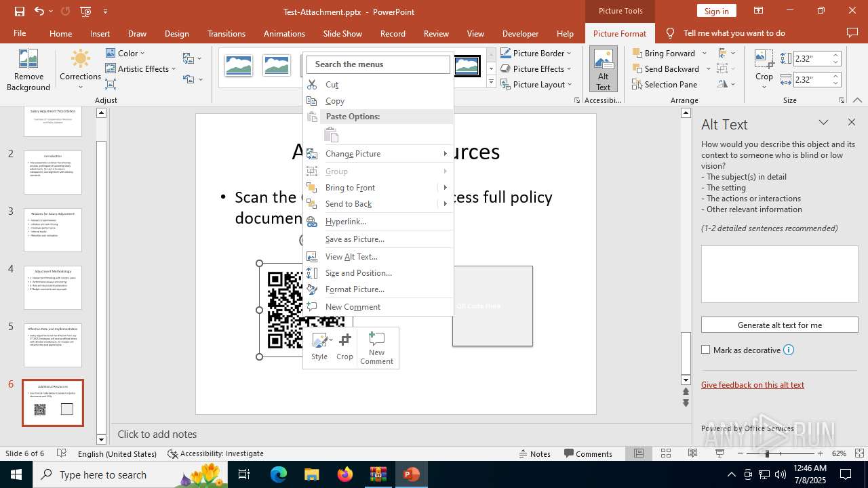Click the Search the menus field
Image resolution: width=868 pixels, height=488 pixels.
pyautogui.click(x=378, y=64)
